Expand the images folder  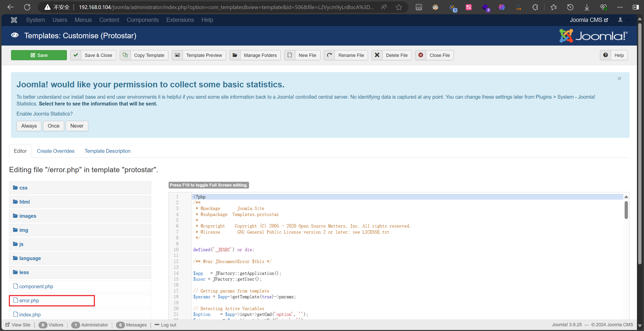click(x=80, y=216)
